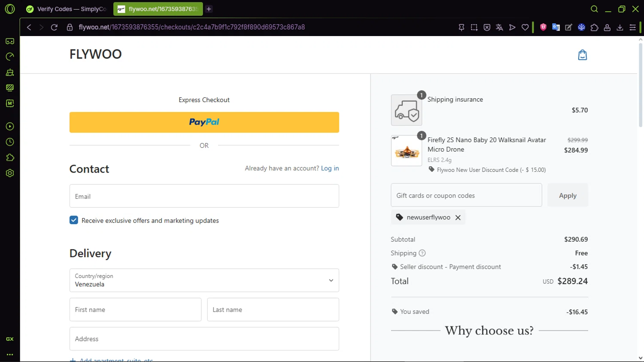This screenshot has height=362, width=644.
Task: Open the M-labeled sidebar icon
Action: tap(10, 103)
